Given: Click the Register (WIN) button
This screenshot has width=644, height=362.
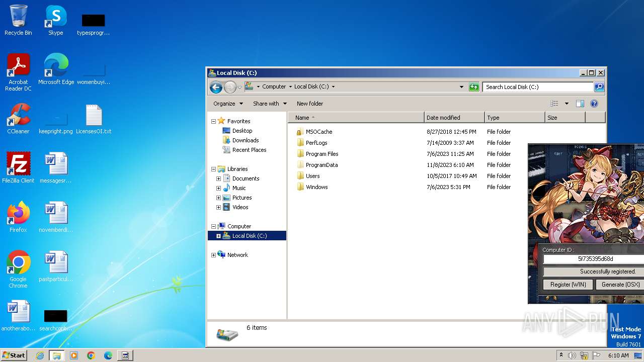Looking at the screenshot, I should pos(568,285).
